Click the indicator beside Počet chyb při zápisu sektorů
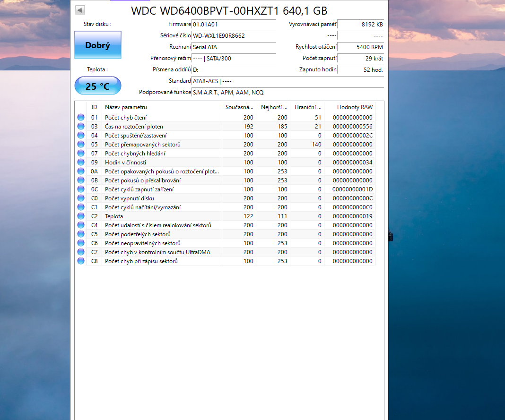This screenshot has height=420, width=505. 80,261
